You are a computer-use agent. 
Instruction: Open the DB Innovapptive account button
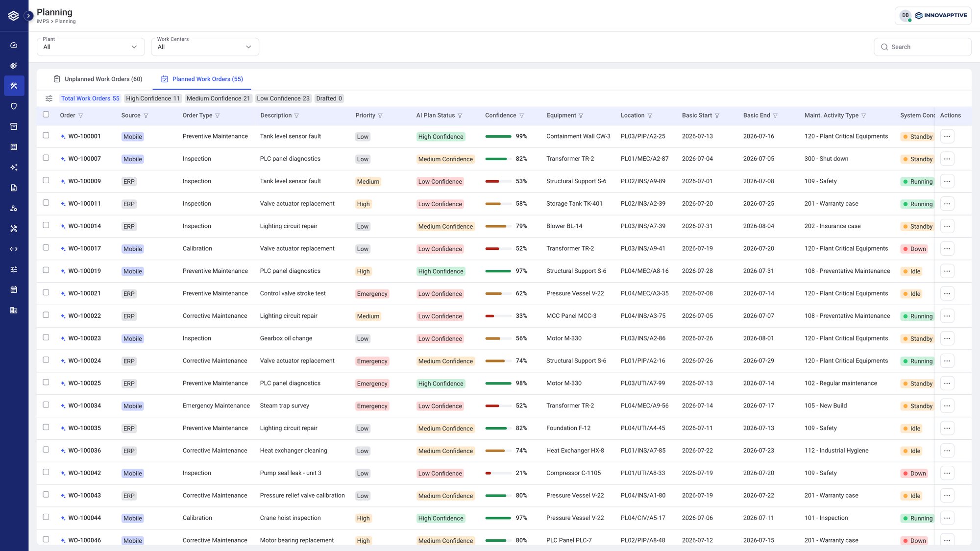click(933, 16)
